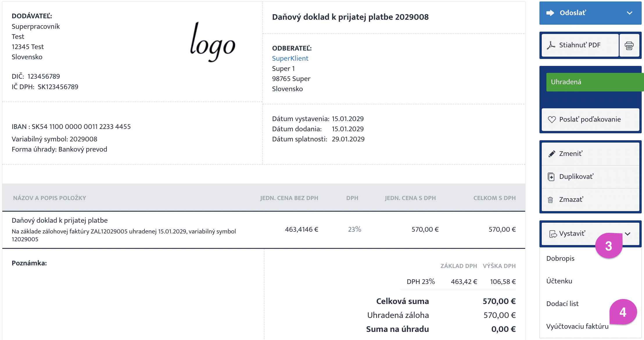Click the arrow icon on Odoslať button
Image resolution: width=644 pixels, height=340 pixels.
[x=550, y=13]
